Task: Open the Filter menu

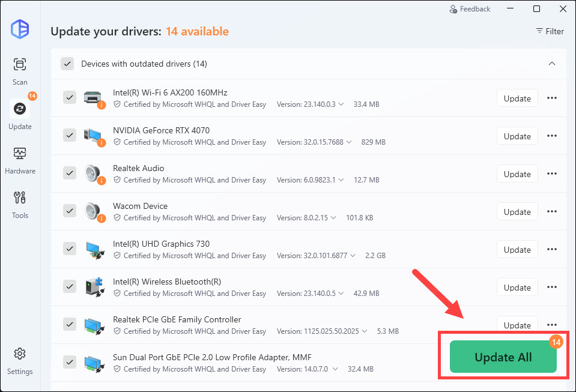Action: pyautogui.click(x=550, y=31)
